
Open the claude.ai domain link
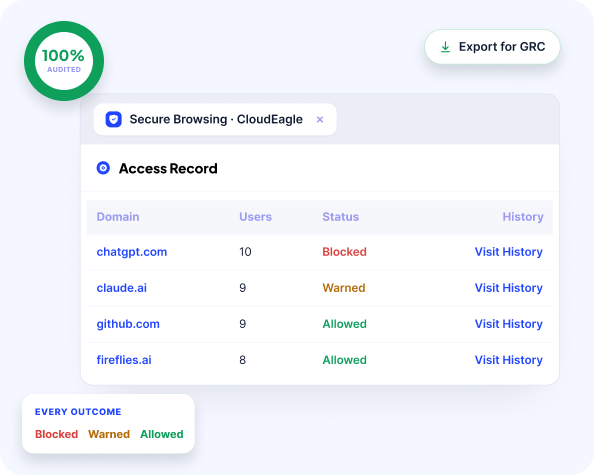[x=122, y=288]
